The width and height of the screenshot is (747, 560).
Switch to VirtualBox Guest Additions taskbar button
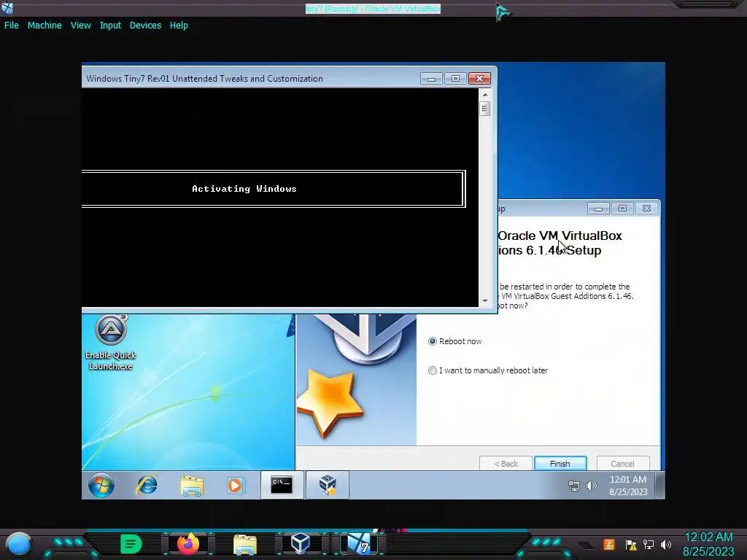328,485
